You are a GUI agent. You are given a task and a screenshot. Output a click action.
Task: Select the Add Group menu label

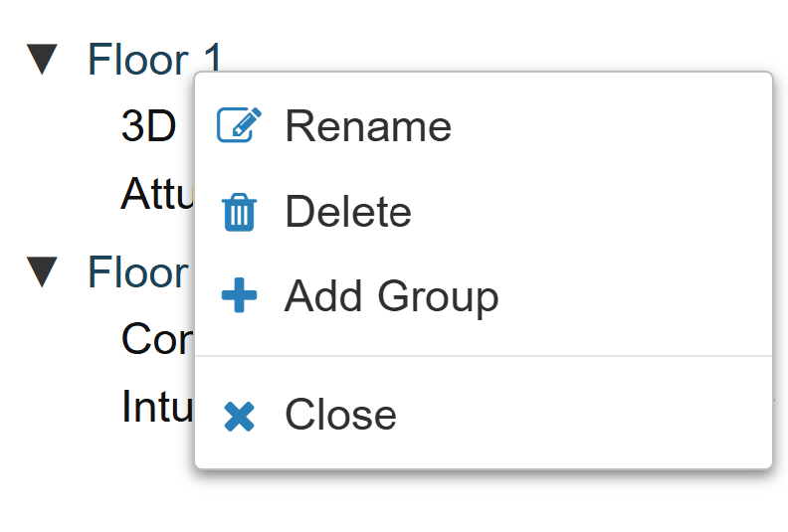(391, 296)
